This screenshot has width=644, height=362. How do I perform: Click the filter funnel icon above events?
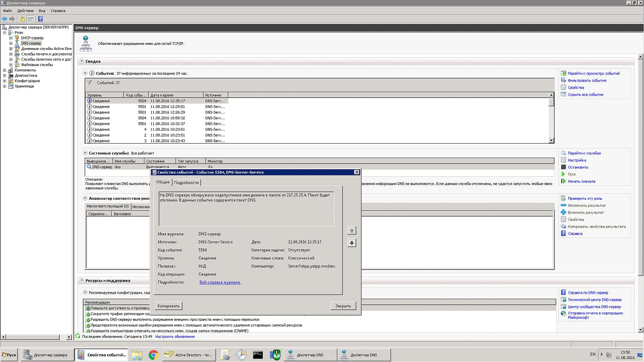[89, 83]
